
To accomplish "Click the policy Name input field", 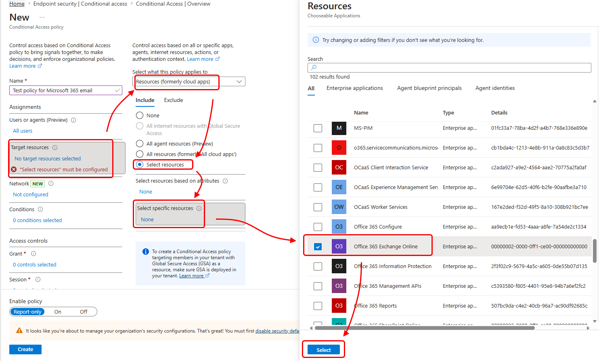I will [x=66, y=90].
